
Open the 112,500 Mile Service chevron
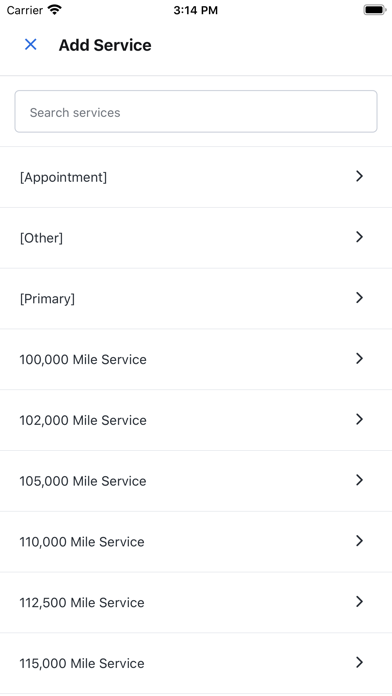(x=360, y=602)
